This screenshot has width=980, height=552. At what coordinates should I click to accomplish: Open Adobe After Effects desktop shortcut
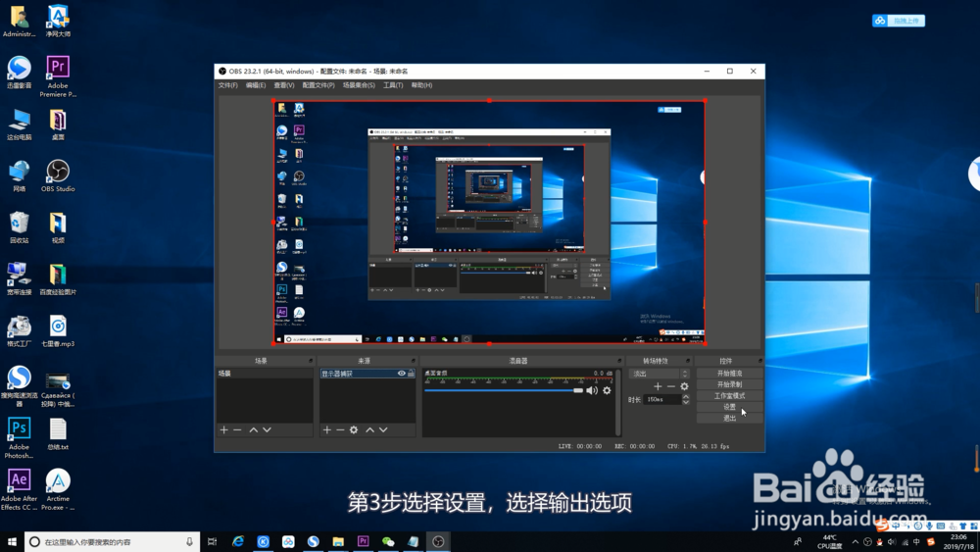tap(19, 490)
